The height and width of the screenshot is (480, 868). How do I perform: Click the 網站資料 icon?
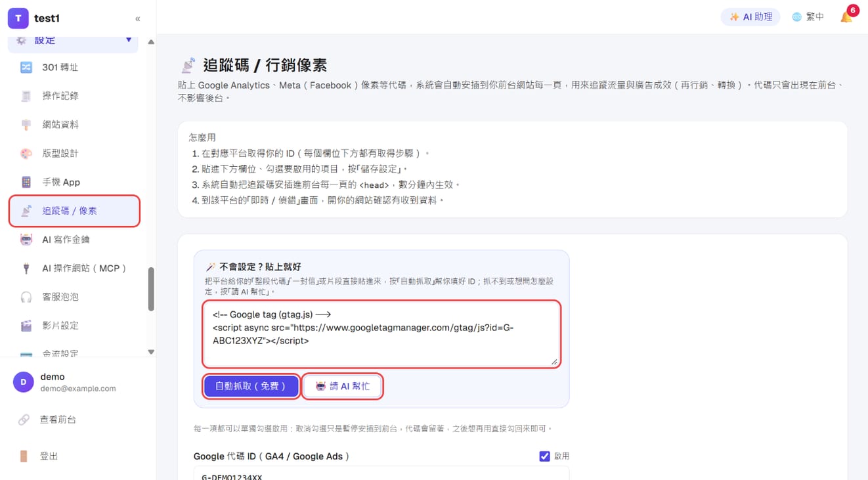pyautogui.click(x=26, y=125)
